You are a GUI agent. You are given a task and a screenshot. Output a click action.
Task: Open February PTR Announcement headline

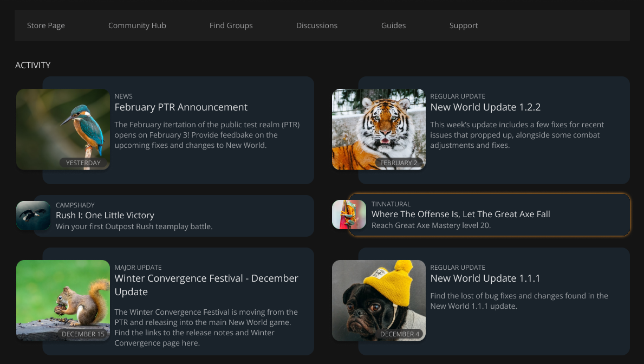click(x=181, y=107)
